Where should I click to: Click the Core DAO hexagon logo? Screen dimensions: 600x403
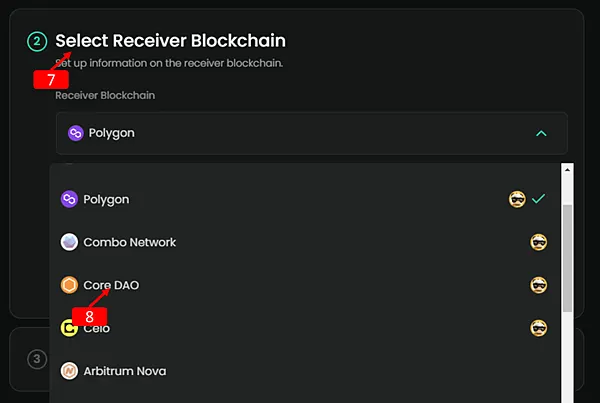(x=69, y=285)
